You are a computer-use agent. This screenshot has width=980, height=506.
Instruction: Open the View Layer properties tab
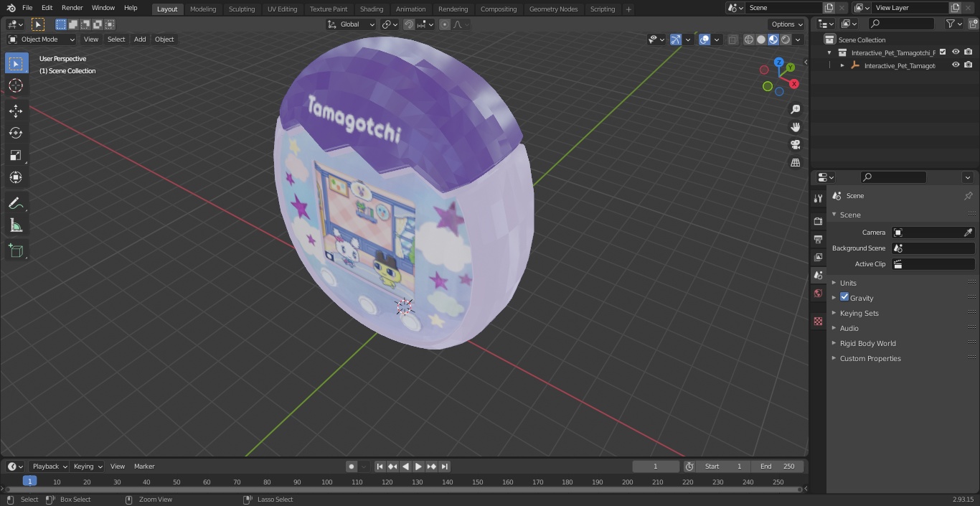pos(818,257)
